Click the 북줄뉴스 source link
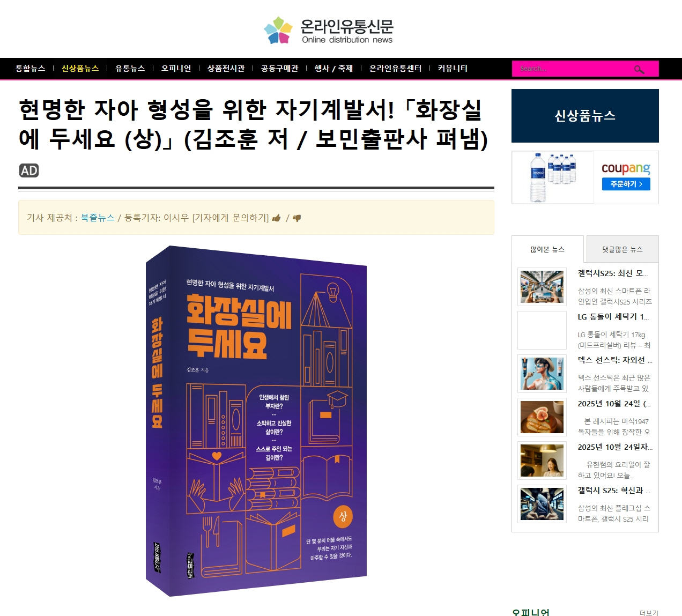This screenshot has width=682, height=616. 98,218
